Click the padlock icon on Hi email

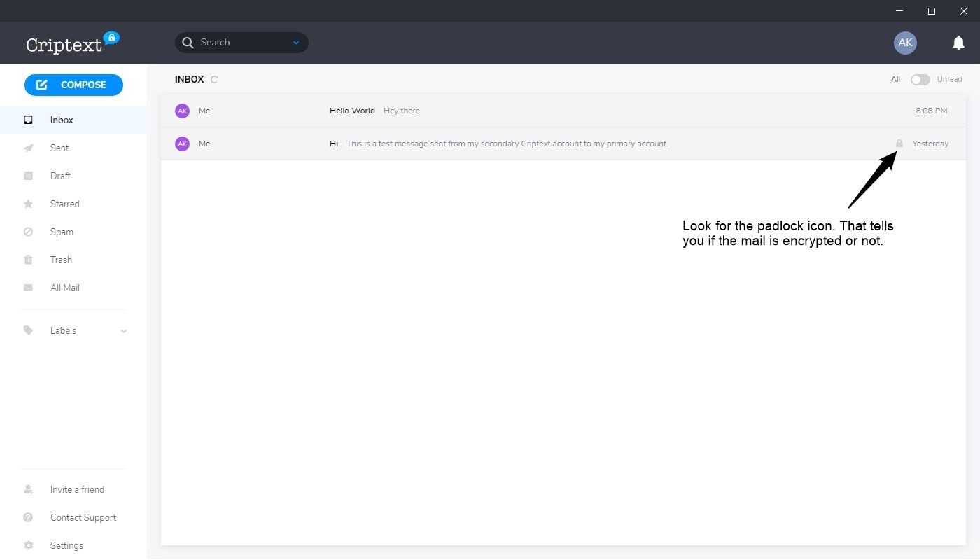(x=899, y=143)
